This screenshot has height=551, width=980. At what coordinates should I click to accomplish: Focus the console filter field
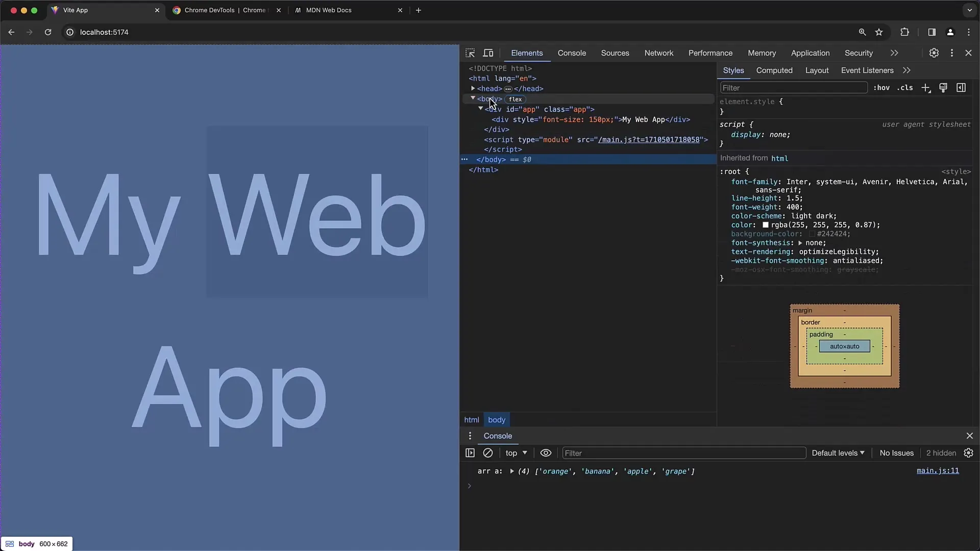pos(684,453)
